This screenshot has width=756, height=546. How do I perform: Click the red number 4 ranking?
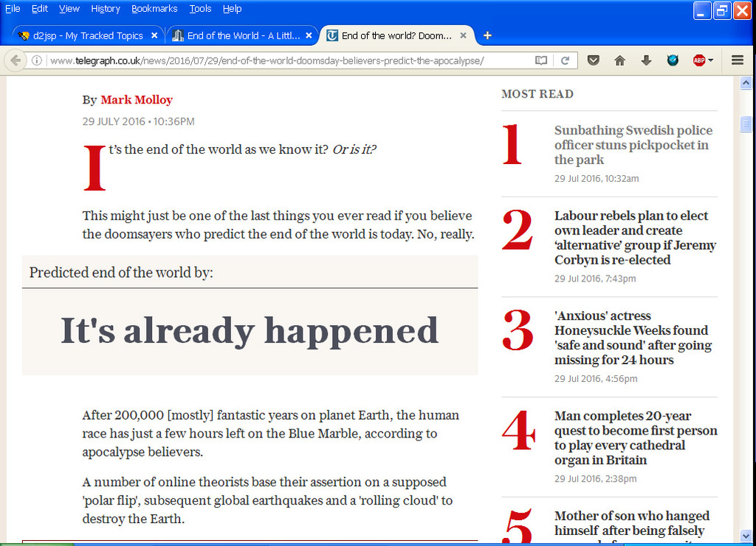pos(518,430)
